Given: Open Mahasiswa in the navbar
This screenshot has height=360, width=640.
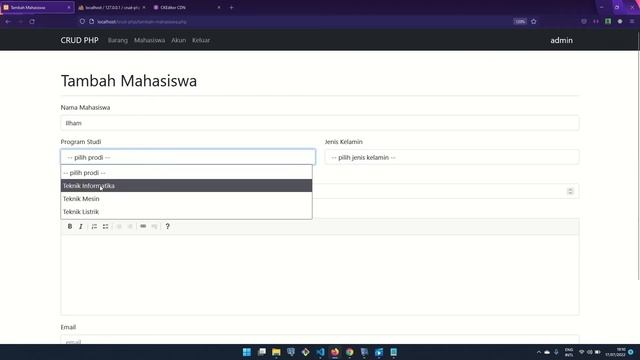Looking at the screenshot, I should coord(149,40).
